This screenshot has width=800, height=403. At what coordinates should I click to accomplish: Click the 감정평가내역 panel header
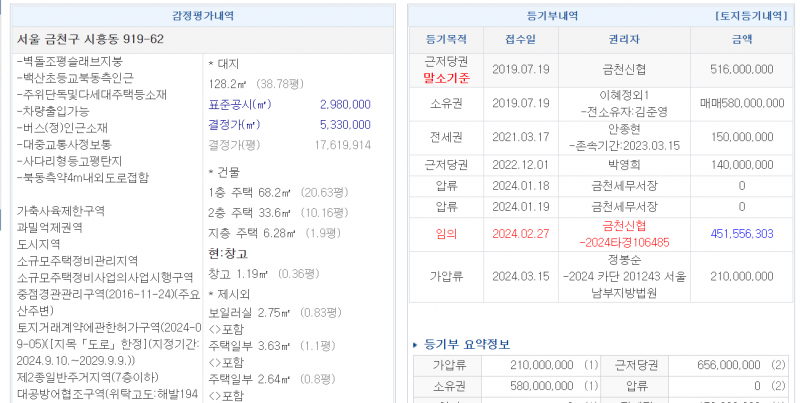click(205, 17)
